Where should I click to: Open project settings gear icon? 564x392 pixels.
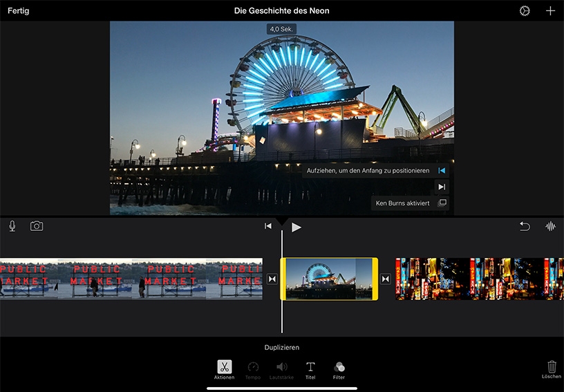[525, 11]
